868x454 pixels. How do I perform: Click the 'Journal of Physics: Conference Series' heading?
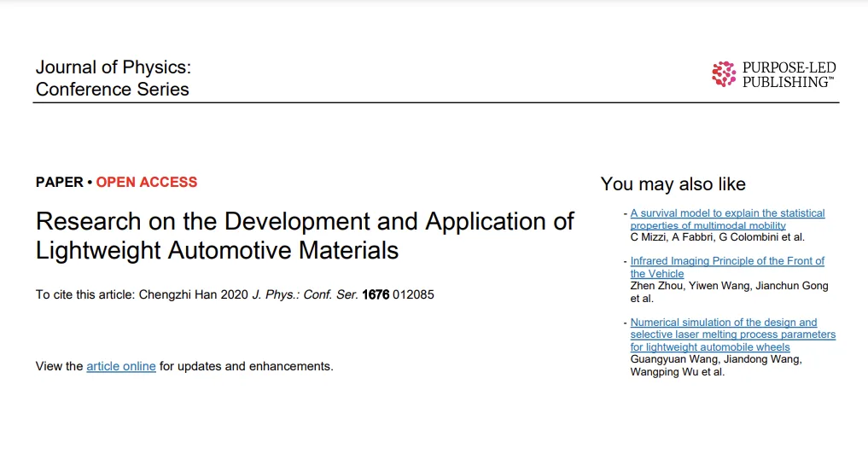point(113,78)
